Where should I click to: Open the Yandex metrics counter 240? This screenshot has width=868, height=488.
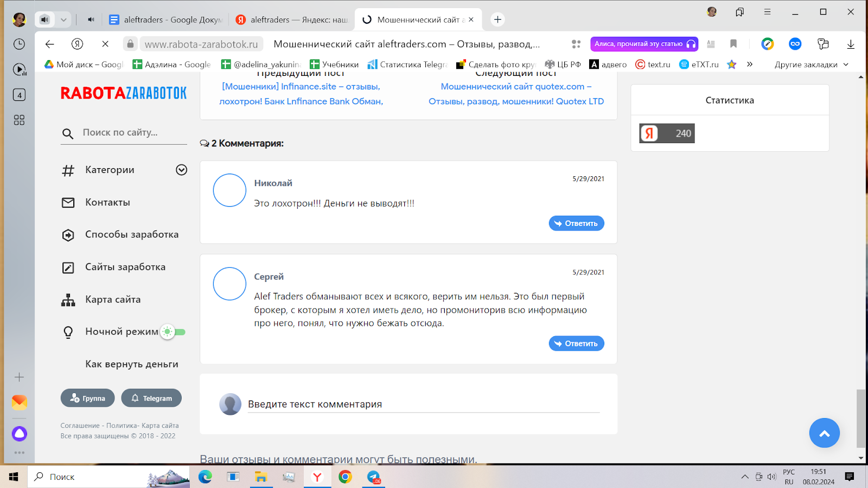pyautogui.click(x=667, y=133)
